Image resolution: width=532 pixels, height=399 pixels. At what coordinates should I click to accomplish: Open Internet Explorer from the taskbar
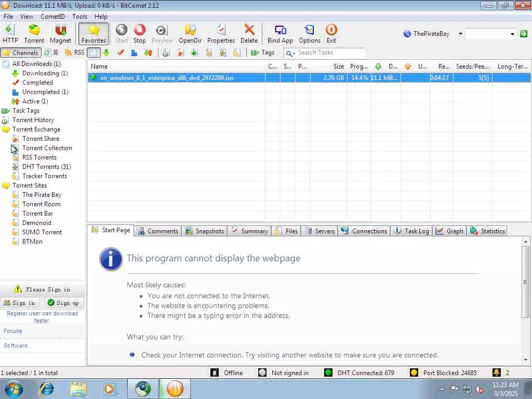point(47,389)
